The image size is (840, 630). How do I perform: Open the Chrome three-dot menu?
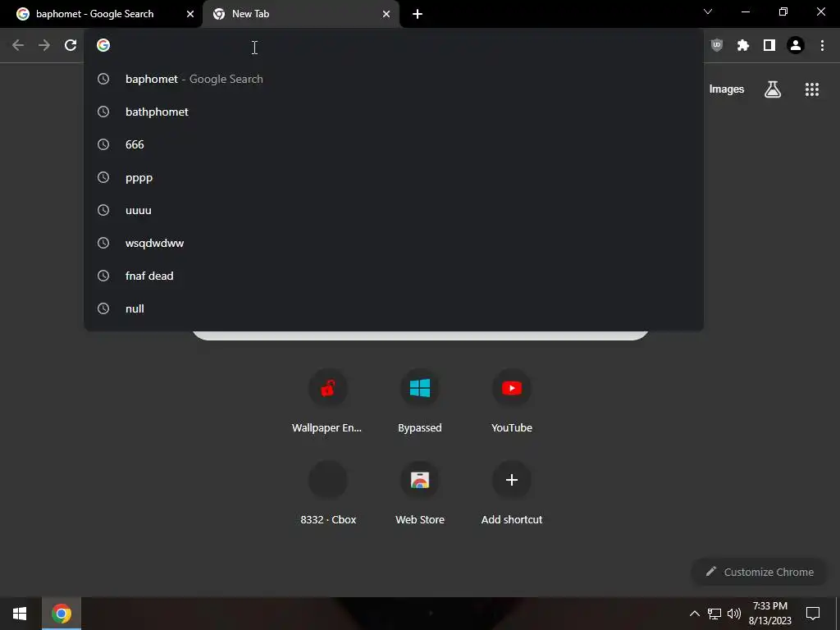pos(822,46)
